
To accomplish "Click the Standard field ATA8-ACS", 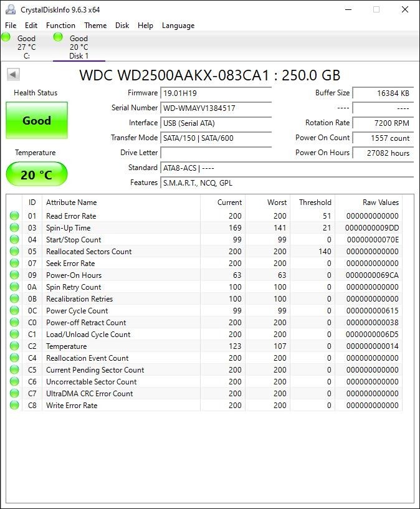I will [x=287, y=168].
